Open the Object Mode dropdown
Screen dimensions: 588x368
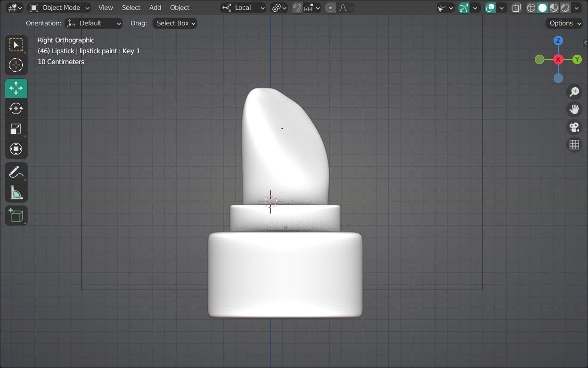59,8
